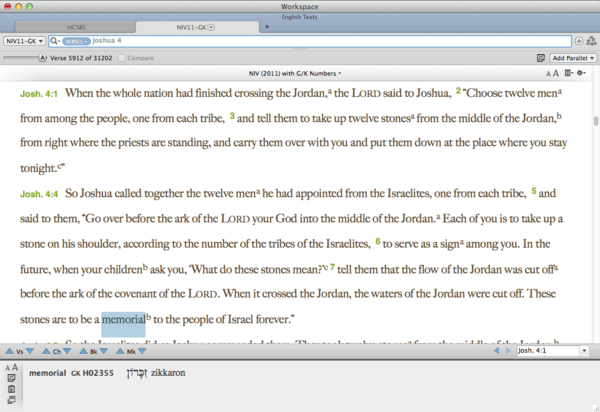Switch to the HCSBS tab
Viewport: 600px width, 412px height.
75,27
